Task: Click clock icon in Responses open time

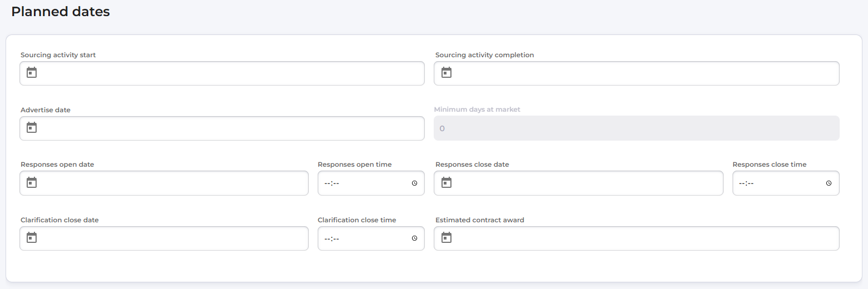Action: pyautogui.click(x=414, y=183)
